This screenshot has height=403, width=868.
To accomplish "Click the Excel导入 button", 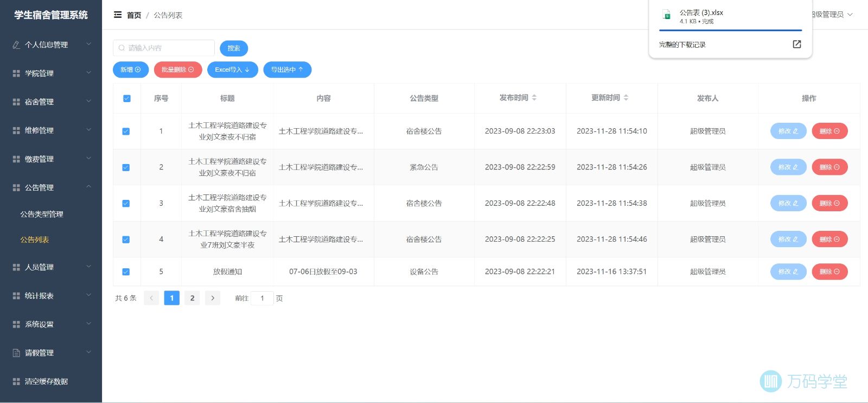I will tap(232, 70).
